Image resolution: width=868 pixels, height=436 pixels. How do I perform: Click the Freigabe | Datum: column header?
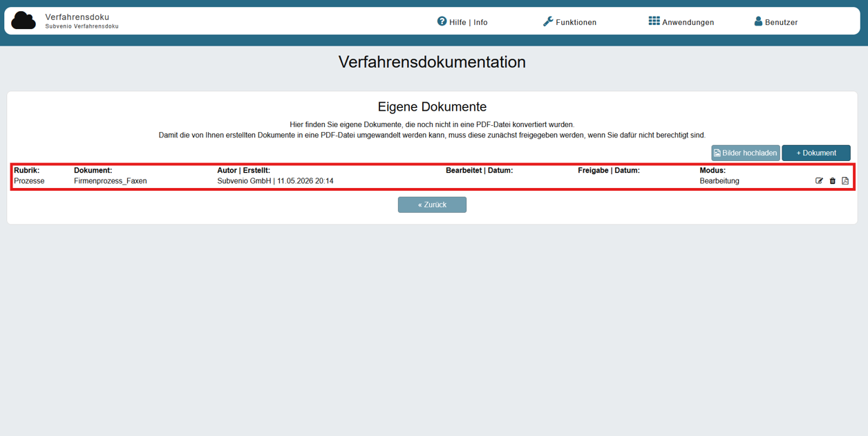pos(609,170)
